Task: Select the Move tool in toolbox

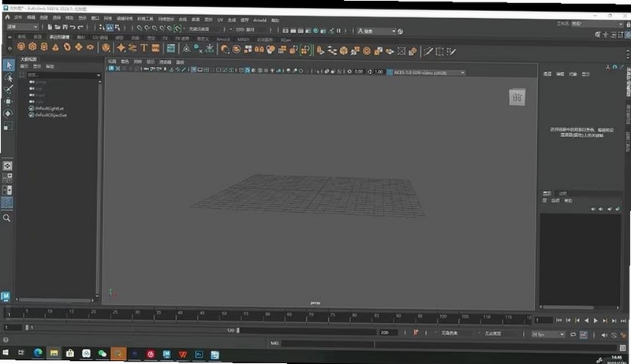Action: click(8, 102)
